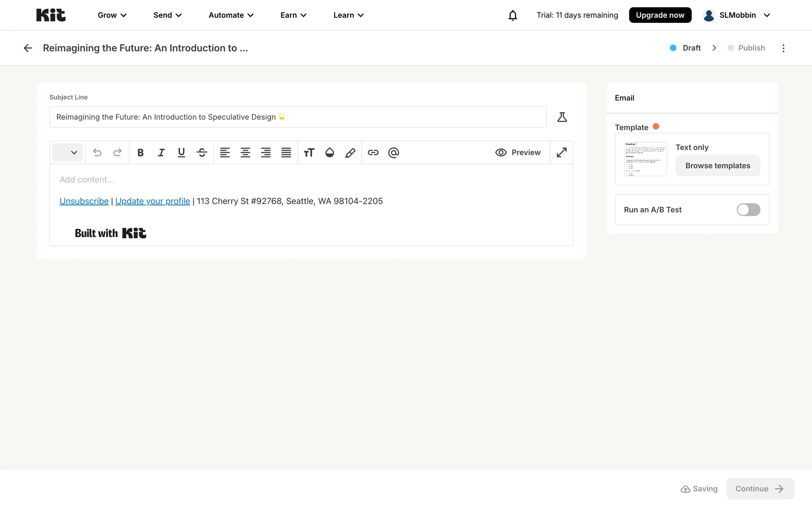
Task: Click the Bold formatting icon
Action: click(140, 152)
